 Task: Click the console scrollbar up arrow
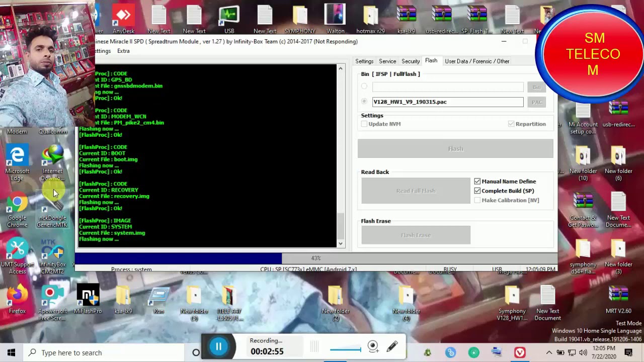(341, 68)
